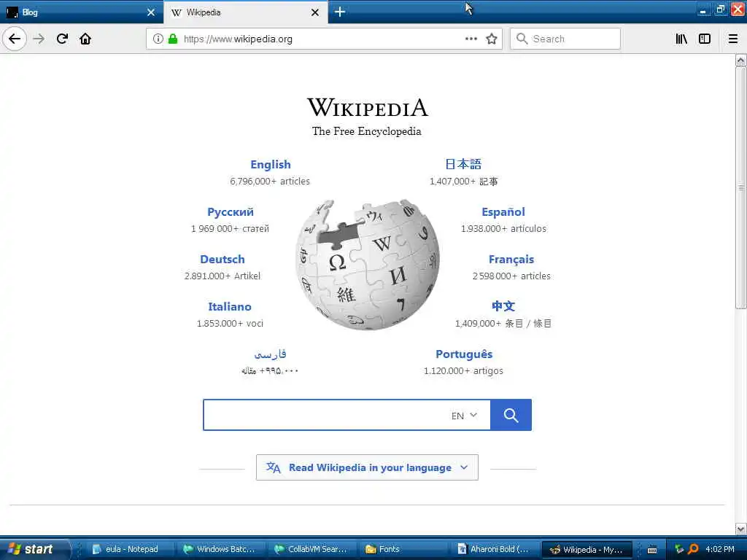Click the browser Search box
The image size is (747, 560).
(565, 39)
